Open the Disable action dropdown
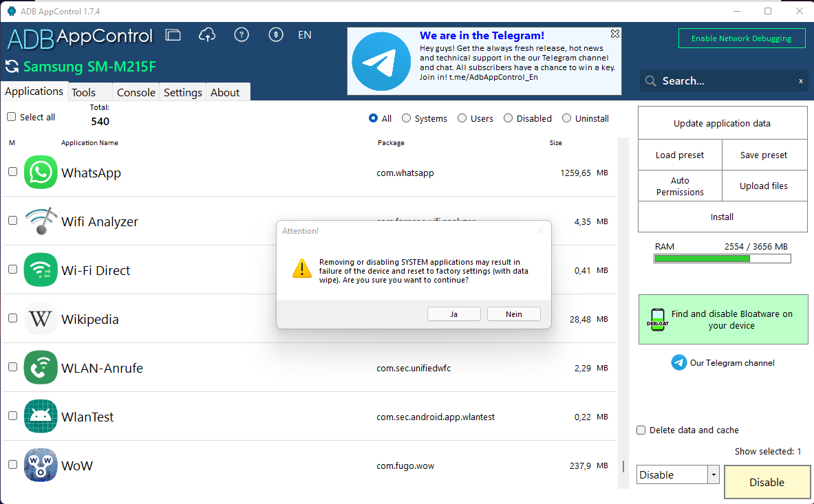 pos(714,474)
